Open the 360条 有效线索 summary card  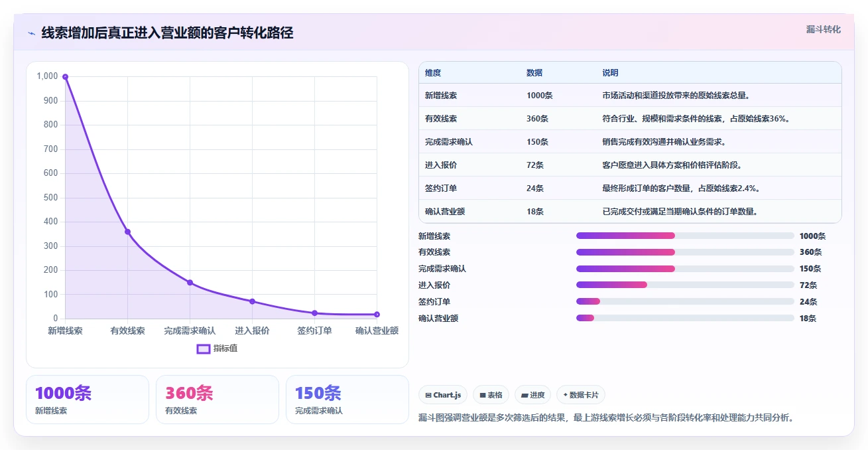point(217,400)
